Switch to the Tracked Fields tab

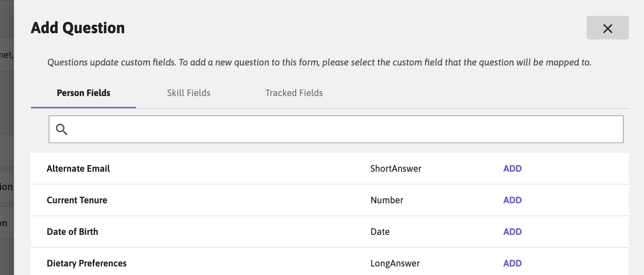click(294, 93)
